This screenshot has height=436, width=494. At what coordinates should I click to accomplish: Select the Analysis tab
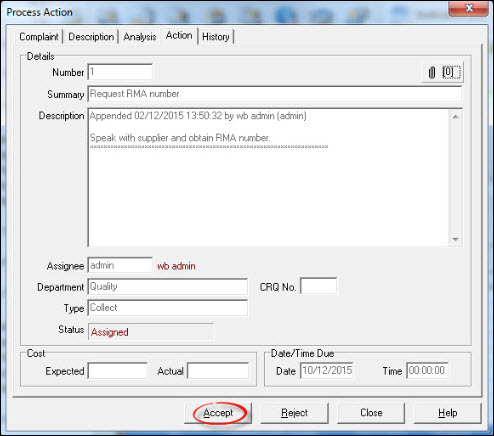(140, 37)
